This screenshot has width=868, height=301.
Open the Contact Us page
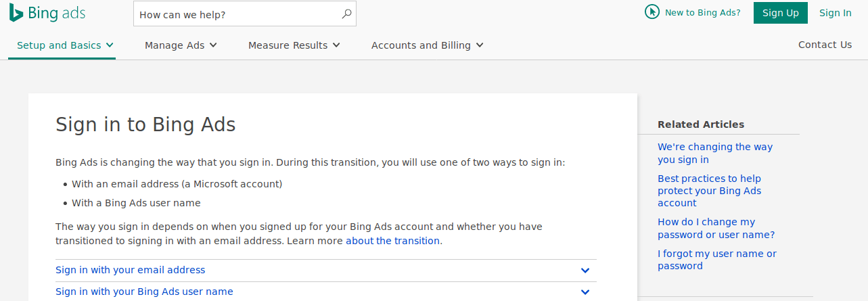(825, 45)
